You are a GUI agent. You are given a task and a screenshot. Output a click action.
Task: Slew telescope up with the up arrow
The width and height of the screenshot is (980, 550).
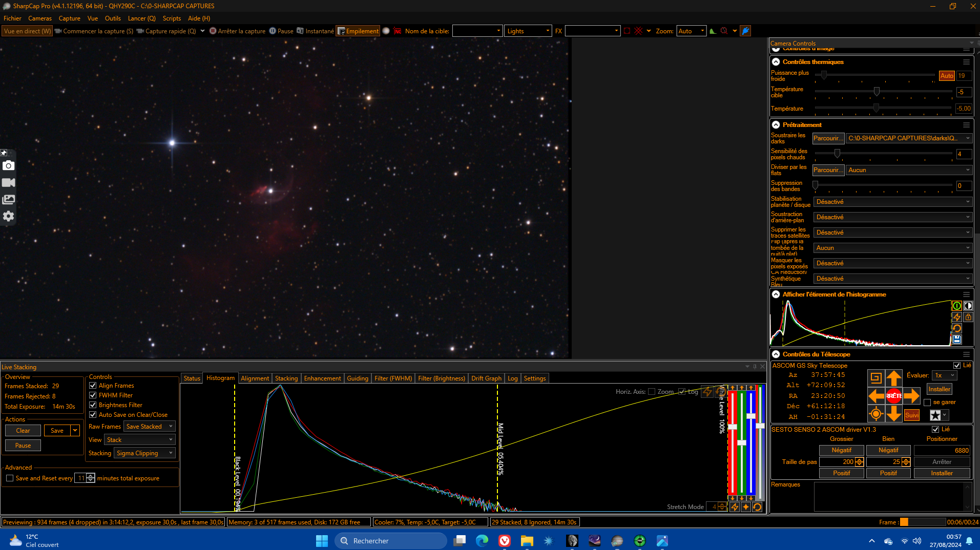tap(894, 378)
